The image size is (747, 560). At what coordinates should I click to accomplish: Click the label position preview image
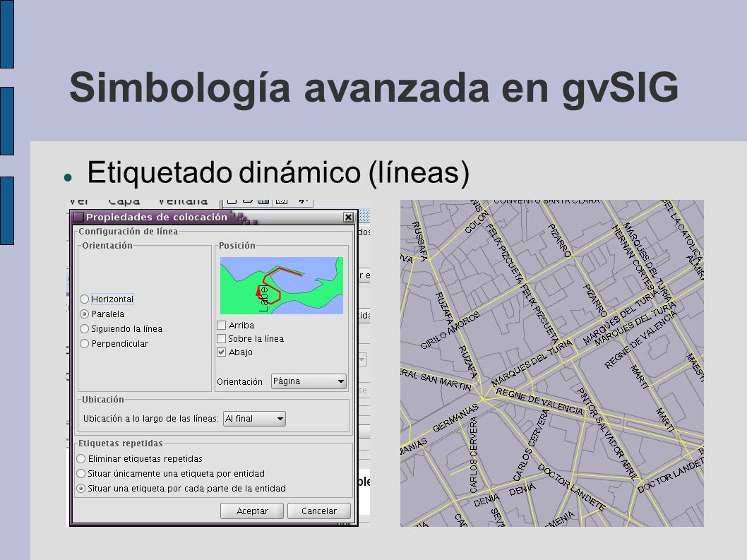(x=282, y=285)
